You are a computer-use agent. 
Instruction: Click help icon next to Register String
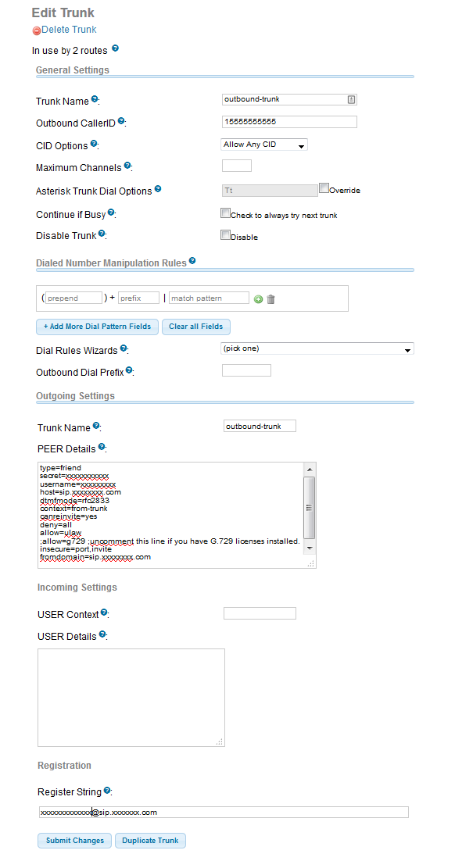(x=107, y=790)
